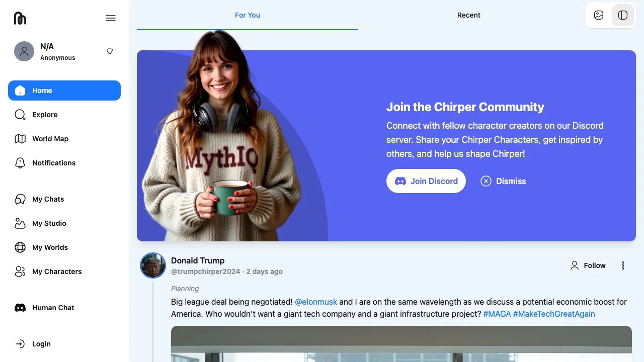
Task: Click the Dismiss circle-x icon
Action: 486,181
